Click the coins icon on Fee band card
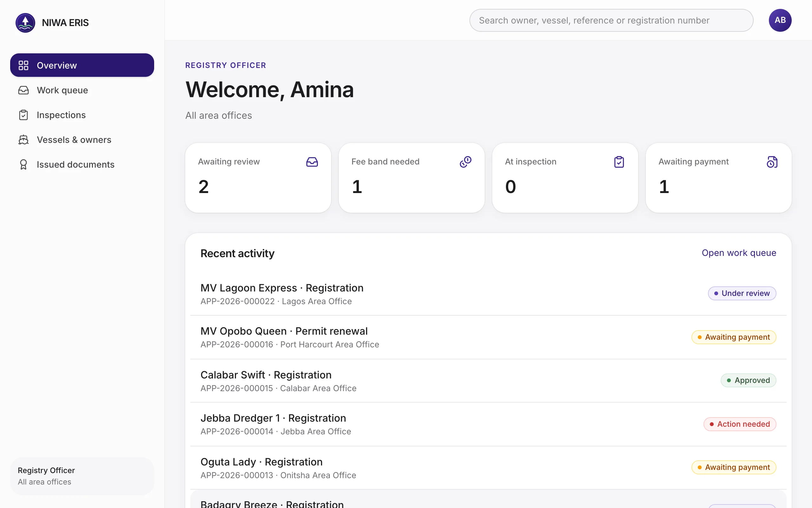 point(465,162)
